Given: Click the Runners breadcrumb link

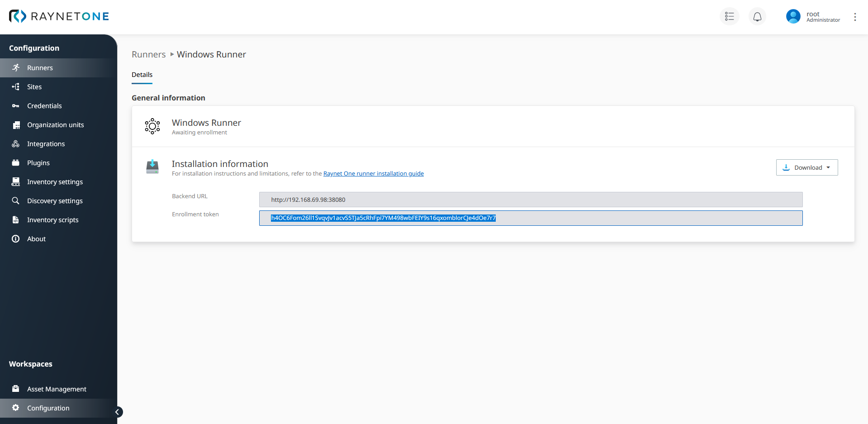Looking at the screenshot, I should [x=149, y=54].
